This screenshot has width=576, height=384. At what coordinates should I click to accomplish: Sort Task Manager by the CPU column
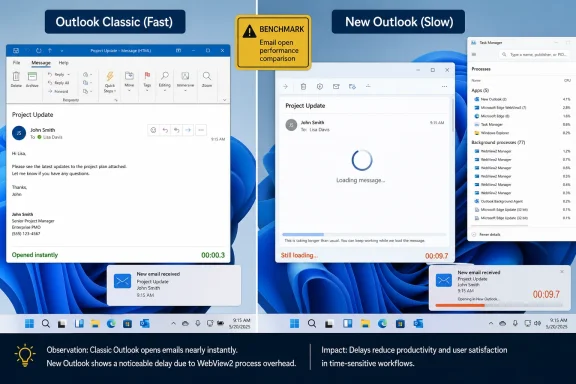click(x=567, y=80)
